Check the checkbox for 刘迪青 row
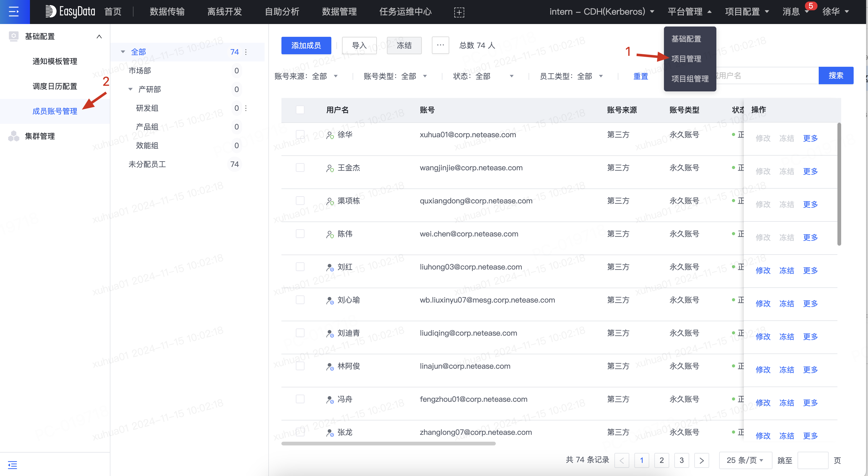 pyautogui.click(x=300, y=333)
